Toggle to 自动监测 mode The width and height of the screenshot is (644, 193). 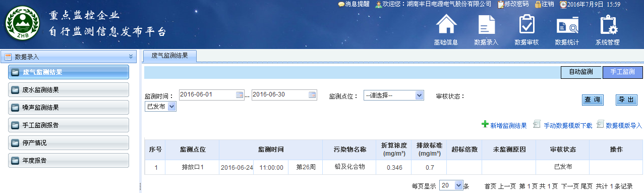pyautogui.click(x=581, y=72)
